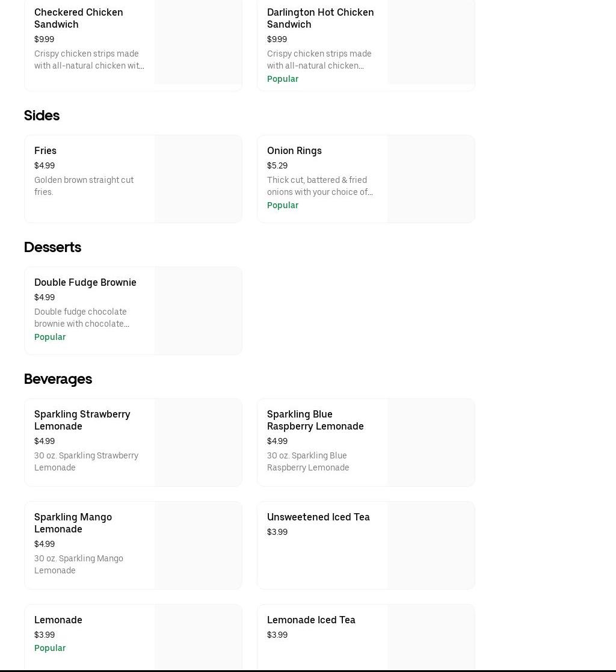Click the Fries item name
Viewport: 616px width, 672px height.
(x=45, y=150)
